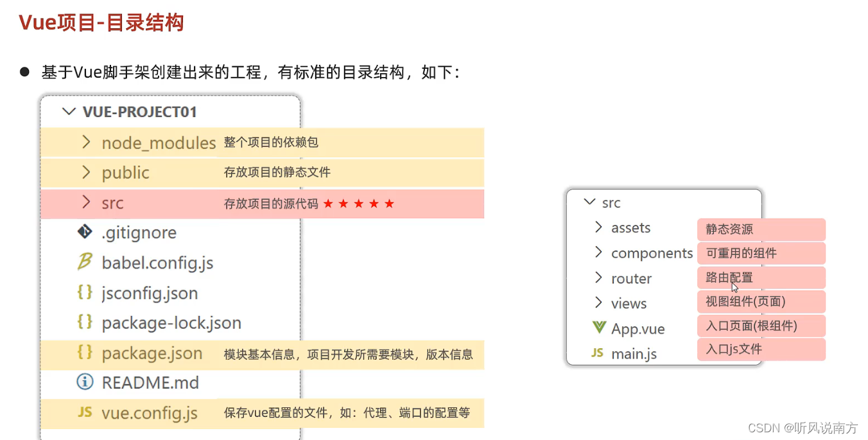This screenshot has height=440, width=868.
Task: Open the jsconfig.json file
Action: (150, 293)
